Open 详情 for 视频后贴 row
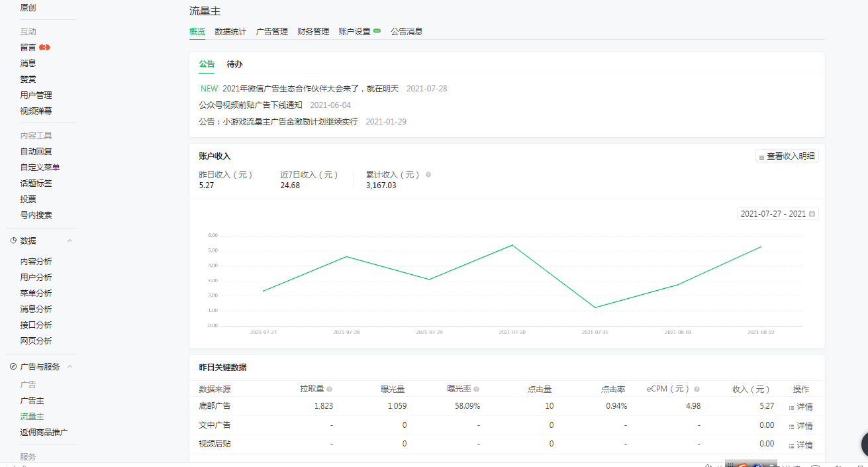Screen dimensions: 868x467 (x=801, y=444)
